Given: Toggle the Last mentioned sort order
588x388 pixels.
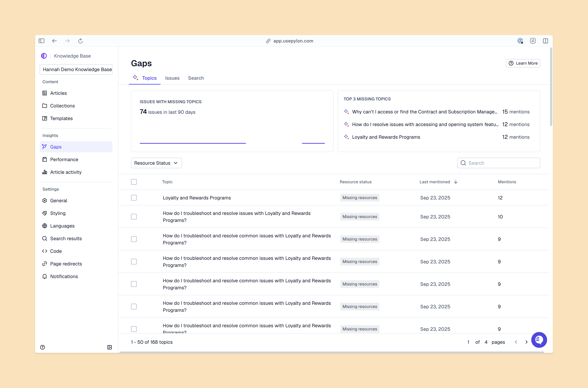Looking at the screenshot, I should [x=438, y=182].
